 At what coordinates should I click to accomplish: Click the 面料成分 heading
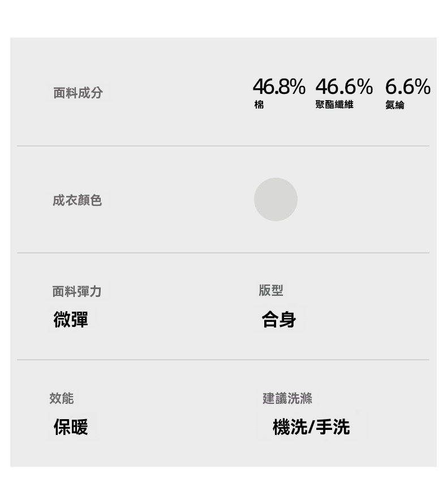point(78,93)
